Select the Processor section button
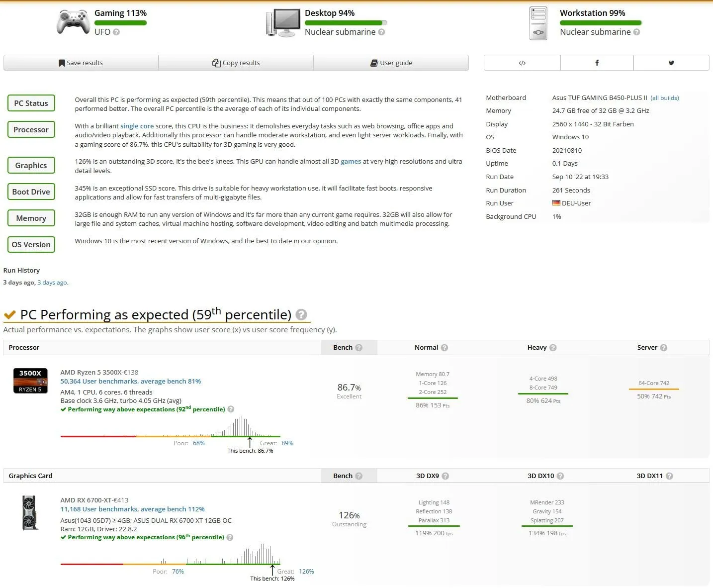The image size is (713, 588). point(31,129)
